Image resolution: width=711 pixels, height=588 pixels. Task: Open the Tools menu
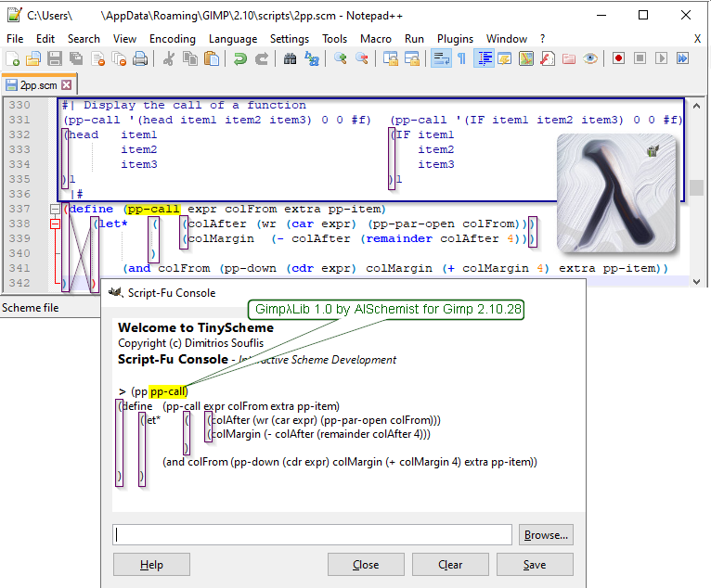click(335, 39)
